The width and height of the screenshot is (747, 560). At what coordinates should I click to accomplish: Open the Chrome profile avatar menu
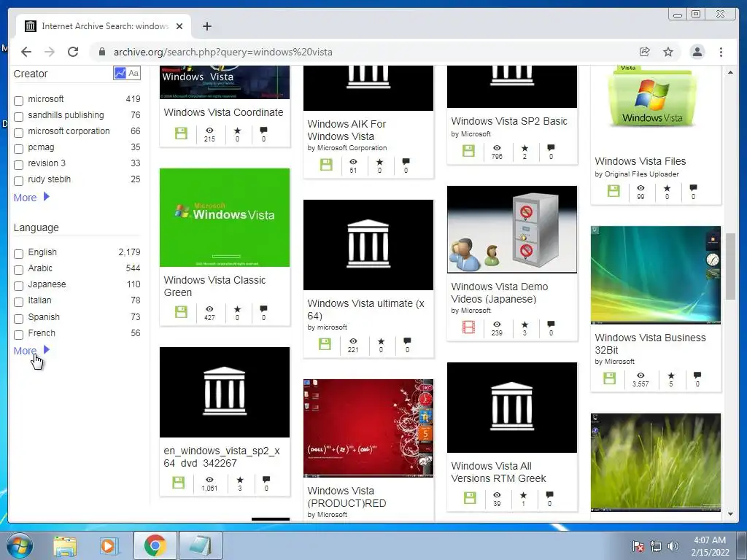(697, 52)
